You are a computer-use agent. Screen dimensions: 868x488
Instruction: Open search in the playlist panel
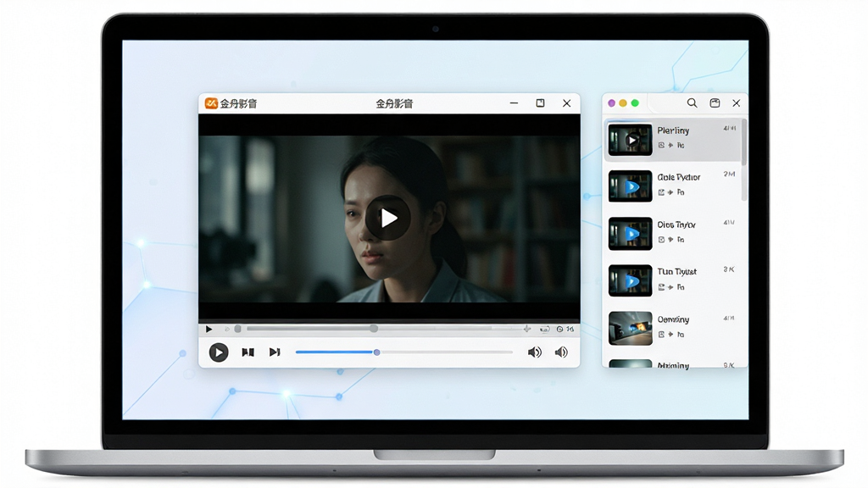[x=692, y=103]
